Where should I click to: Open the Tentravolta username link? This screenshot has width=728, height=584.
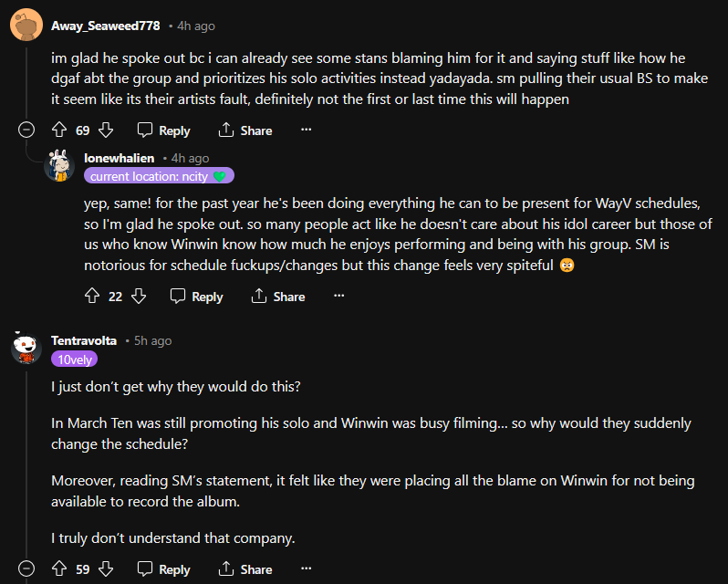pos(84,340)
